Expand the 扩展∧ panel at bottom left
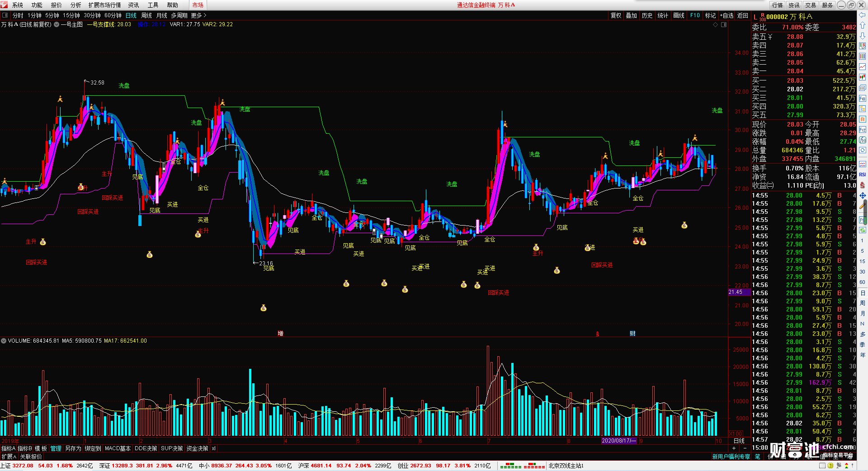The height and width of the screenshot is (471, 868). [x=9, y=457]
